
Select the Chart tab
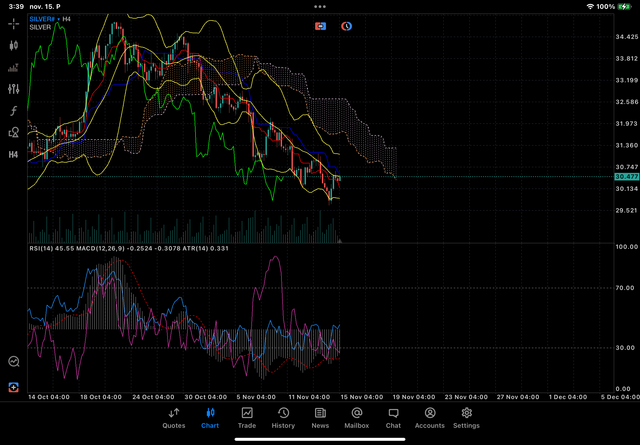pyautogui.click(x=210, y=418)
